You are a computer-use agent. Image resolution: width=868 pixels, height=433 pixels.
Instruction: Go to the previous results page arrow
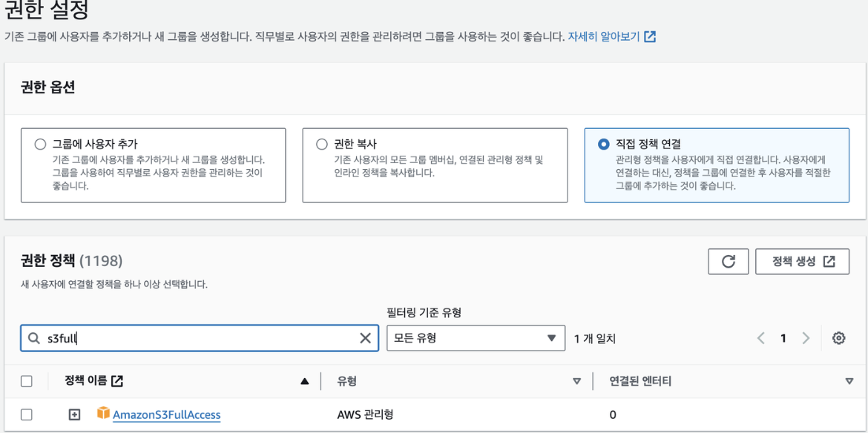(x=761, y=338)
